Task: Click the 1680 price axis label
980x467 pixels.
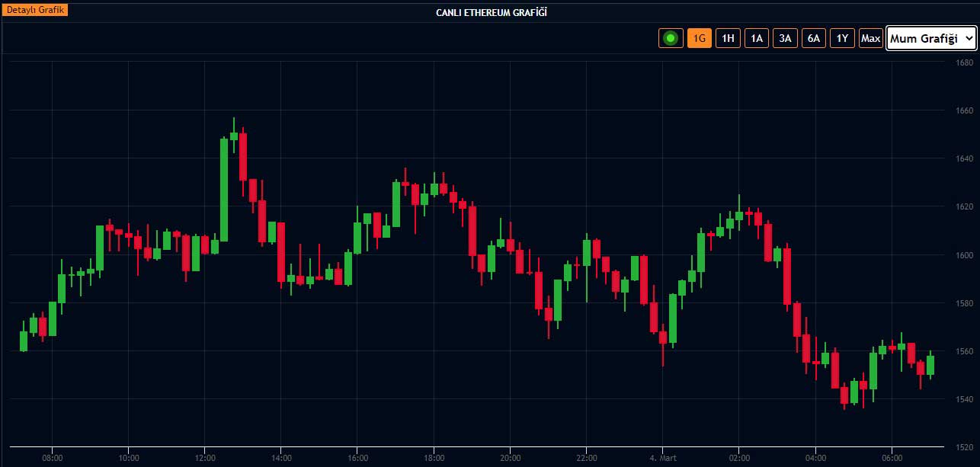Action: pos(966,62)
